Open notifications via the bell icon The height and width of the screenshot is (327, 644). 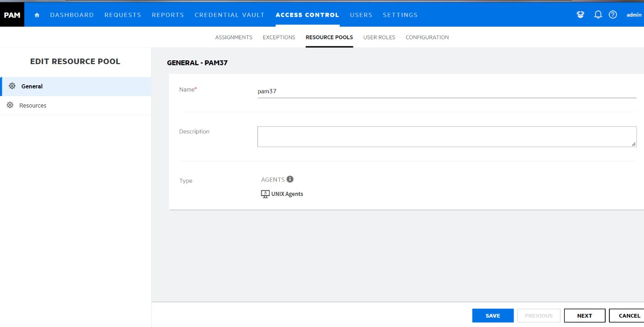(598, 15)
